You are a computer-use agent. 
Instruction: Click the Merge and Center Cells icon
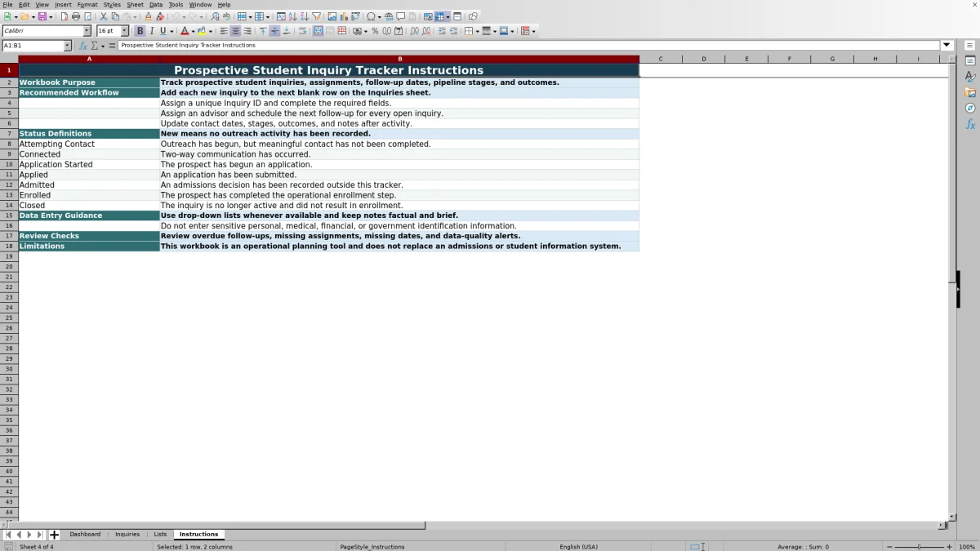[318, 31]
